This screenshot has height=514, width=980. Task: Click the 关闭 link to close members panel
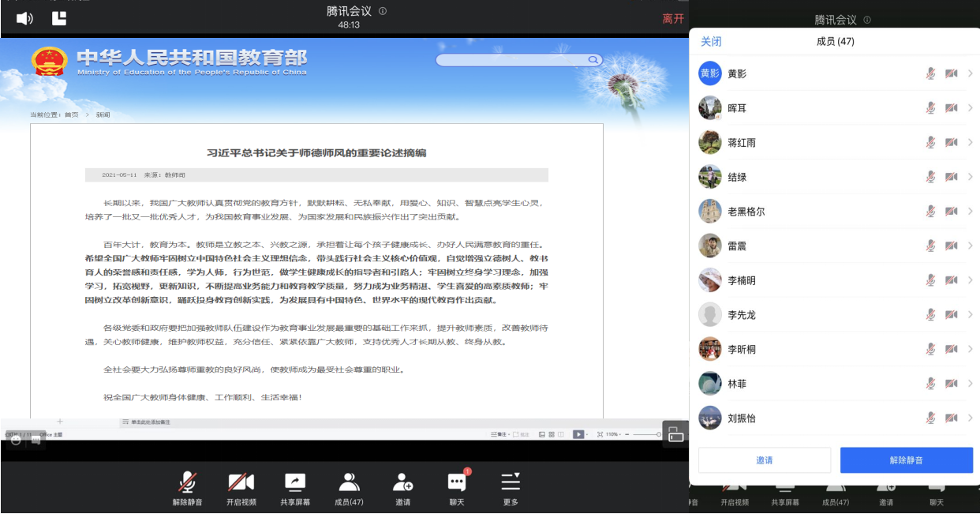click(711, 42)
